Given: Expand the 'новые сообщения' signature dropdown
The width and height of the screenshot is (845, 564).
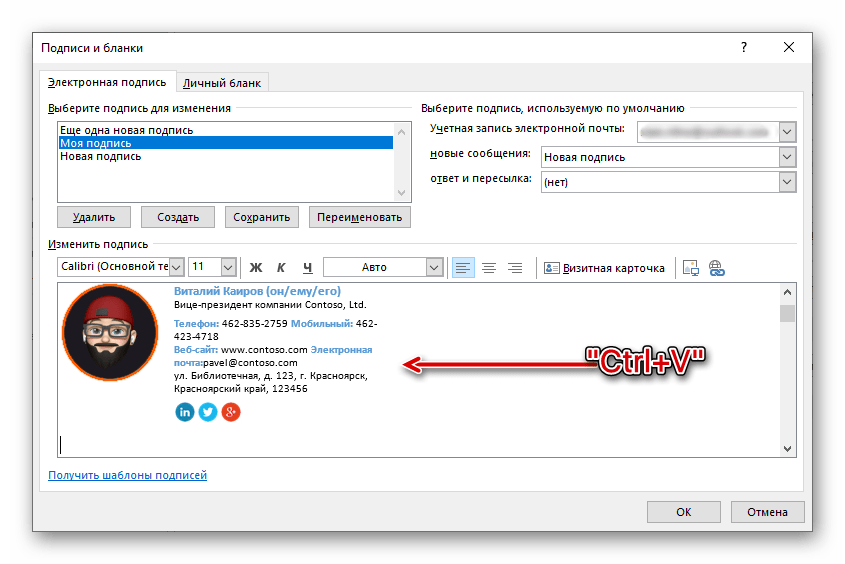Looking at the screenshot, I should (787, 157).
